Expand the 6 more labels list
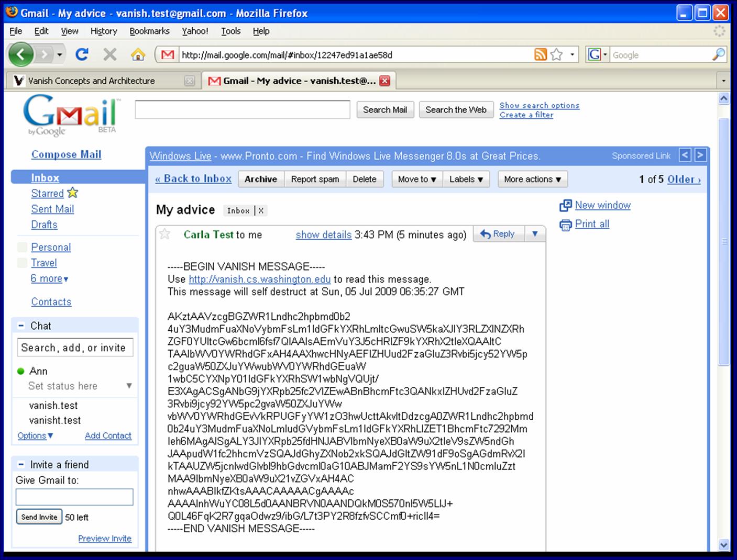This screenshot has width=737, height=560. pyautogui.click(x=49, y=279)
